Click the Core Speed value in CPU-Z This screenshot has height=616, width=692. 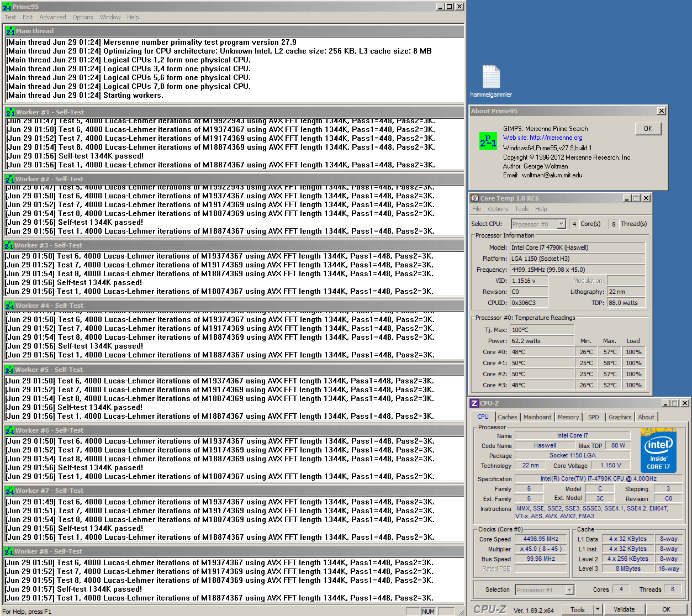click(541, 539)
